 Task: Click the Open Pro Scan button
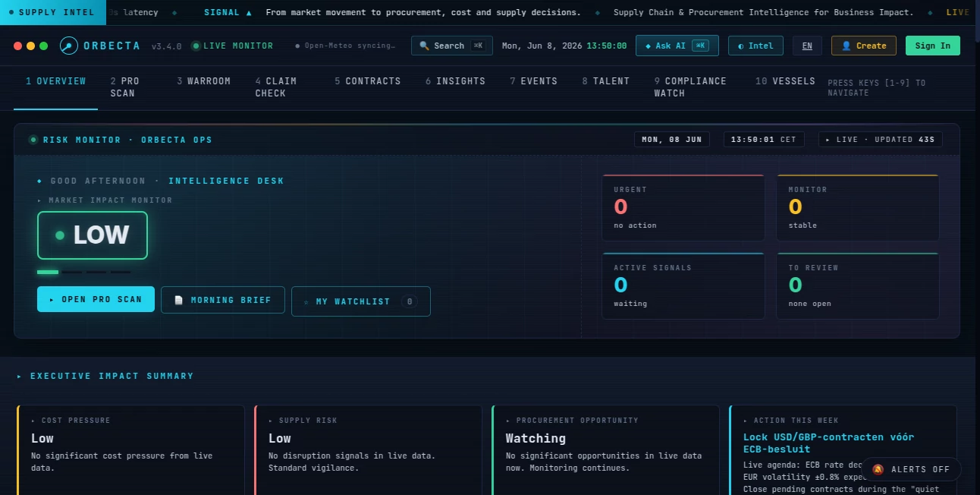pyautogui.click(x=96, y=299)
